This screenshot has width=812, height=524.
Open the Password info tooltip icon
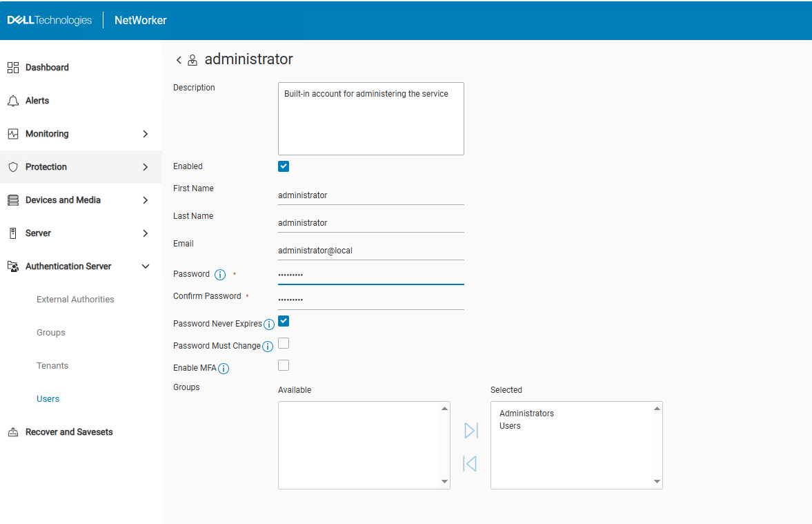(x=219, y=274)
